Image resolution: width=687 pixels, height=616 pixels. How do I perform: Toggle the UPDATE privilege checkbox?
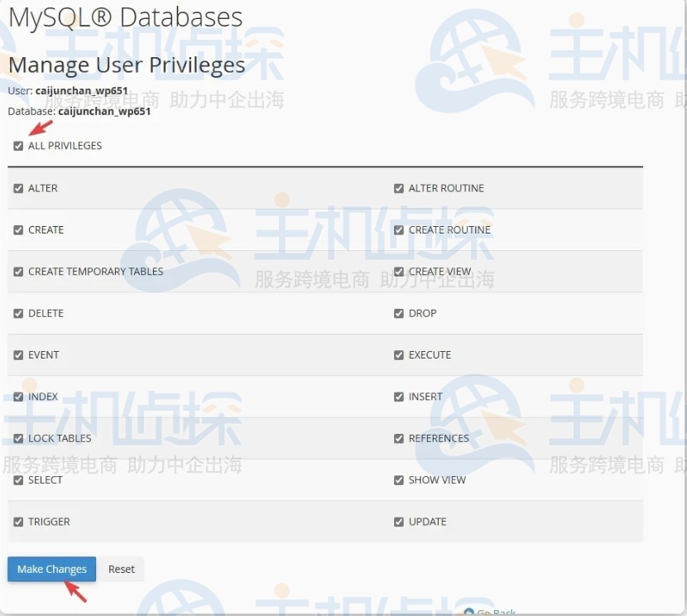[399, 522]
